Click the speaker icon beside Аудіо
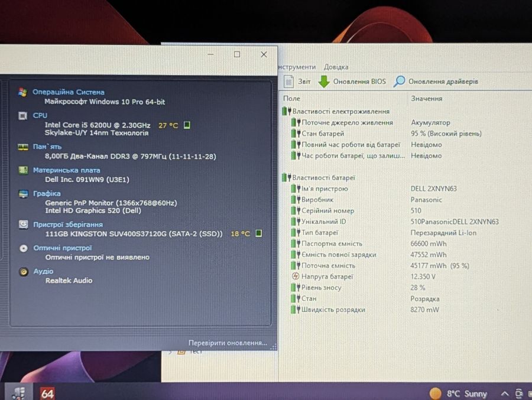This screenshot has width=532, height=400. point(24,271)
